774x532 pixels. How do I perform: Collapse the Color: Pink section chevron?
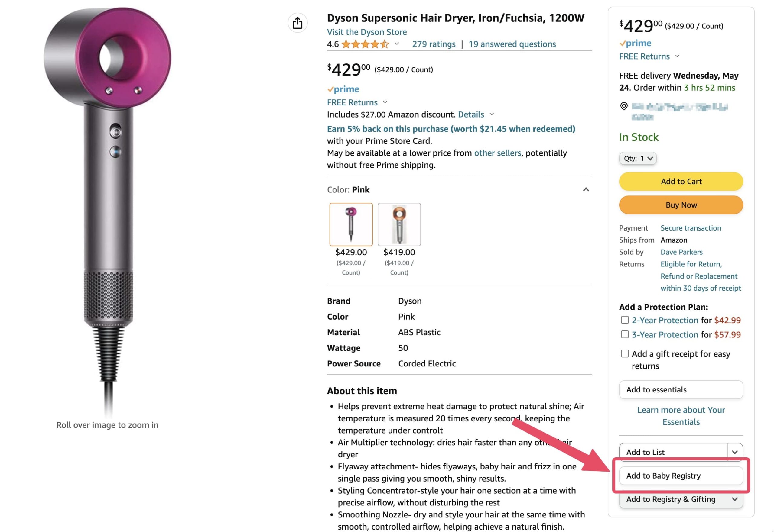586,189
